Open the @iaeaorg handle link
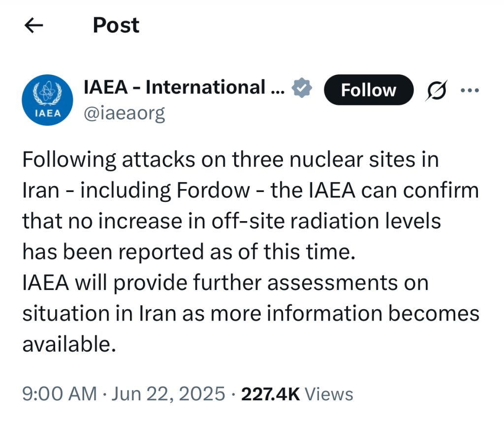 pos(125,113)
